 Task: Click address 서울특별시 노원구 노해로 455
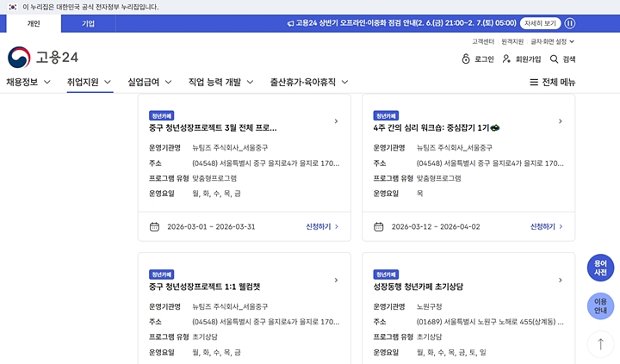point(490,322)
